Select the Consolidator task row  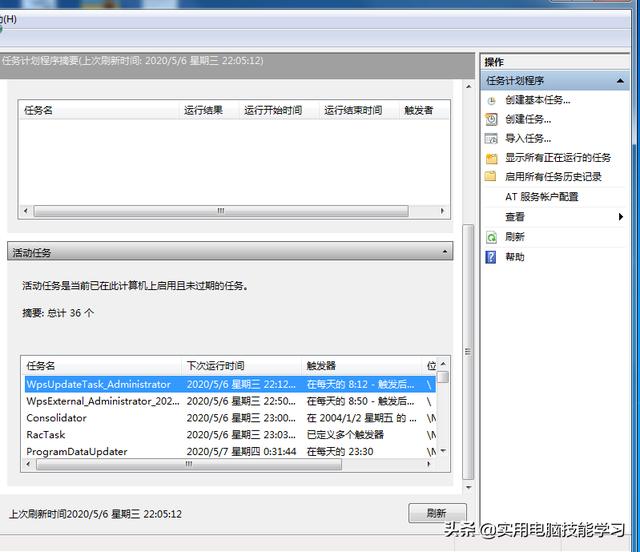click(x=230, y=418)
